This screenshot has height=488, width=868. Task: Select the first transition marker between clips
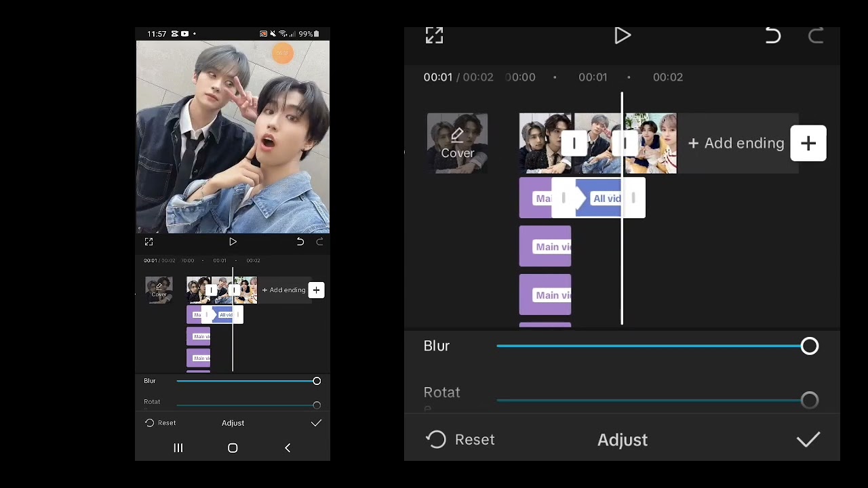click(x=574, y=143)
